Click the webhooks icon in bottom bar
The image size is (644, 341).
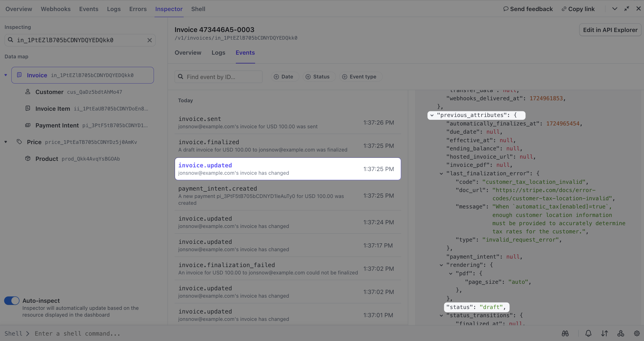pos(621,333)
